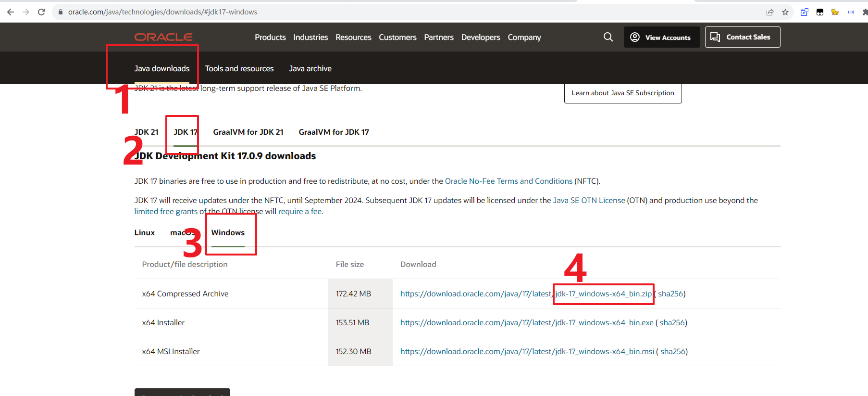Open the Products menu
Viewport: 868px width, 396px height.
coord(270,37)
